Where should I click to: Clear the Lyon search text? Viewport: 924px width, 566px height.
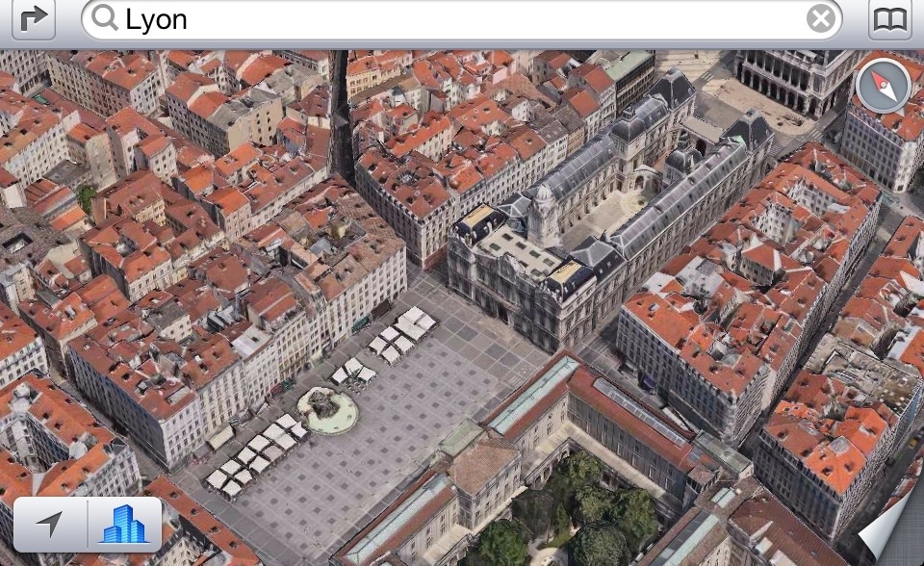tap(820, 19)
